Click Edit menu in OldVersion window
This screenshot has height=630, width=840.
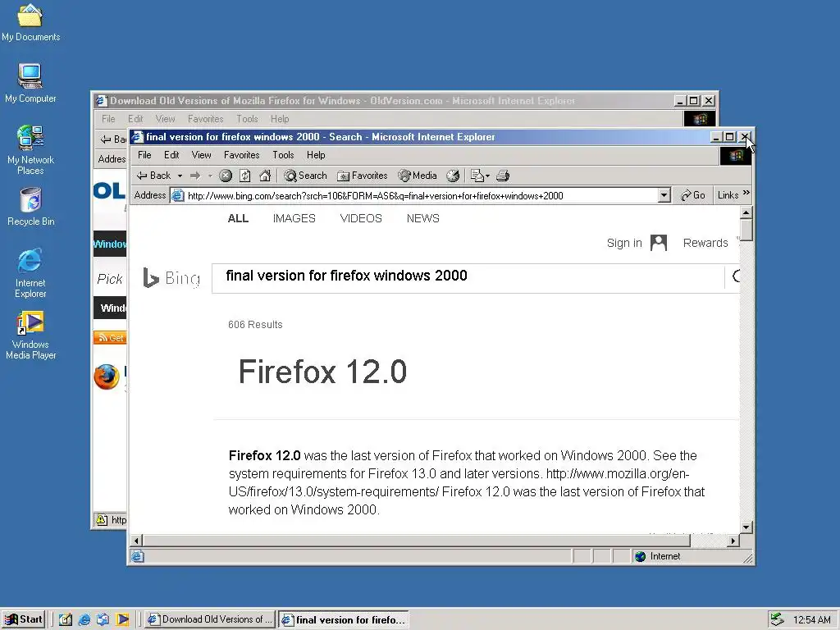(135, 119)
